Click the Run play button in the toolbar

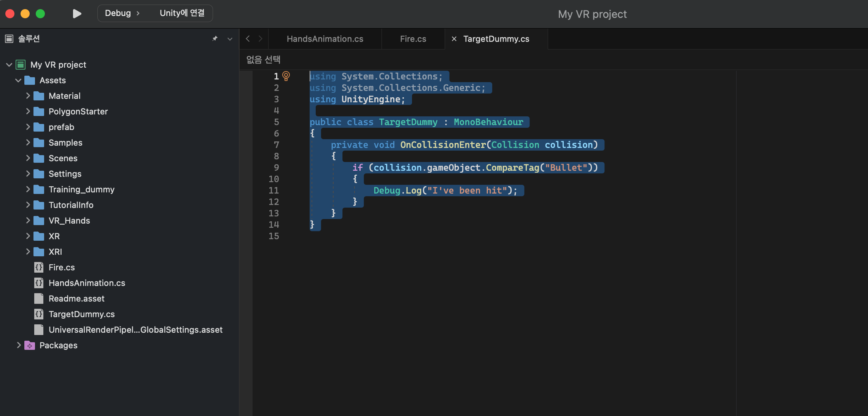tap(77, 14)
